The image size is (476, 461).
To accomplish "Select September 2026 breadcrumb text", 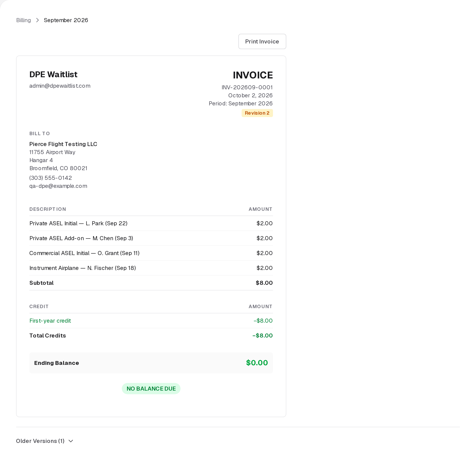I will pos(66,20).
